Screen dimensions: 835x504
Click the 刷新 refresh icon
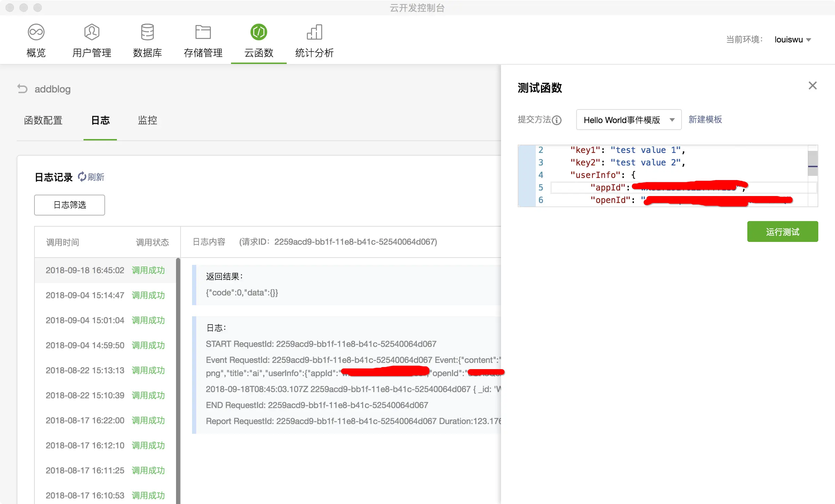tap(82, 177)
